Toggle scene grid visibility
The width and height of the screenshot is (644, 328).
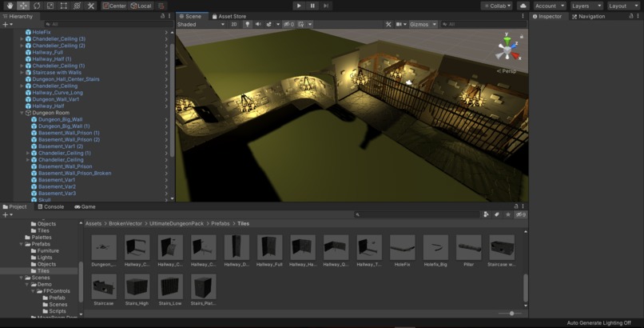pyautogui.click(x=301, y=24)
